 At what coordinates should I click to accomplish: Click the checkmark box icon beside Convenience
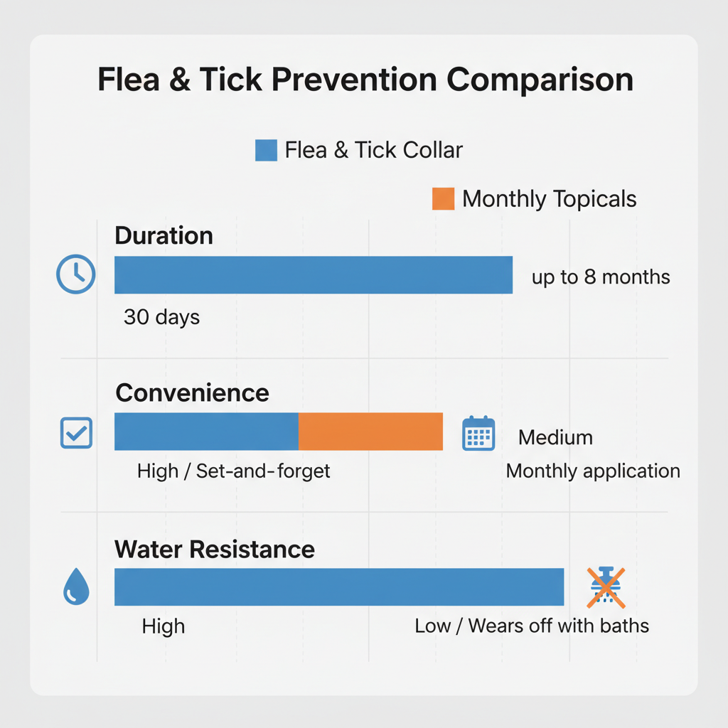tap(76, 432)
